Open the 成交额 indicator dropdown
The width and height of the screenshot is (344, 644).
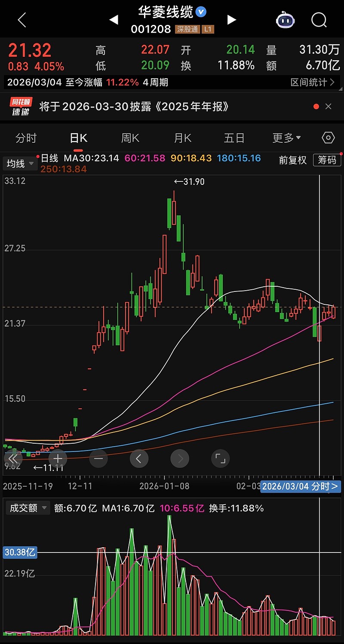(x=27, y=508)
